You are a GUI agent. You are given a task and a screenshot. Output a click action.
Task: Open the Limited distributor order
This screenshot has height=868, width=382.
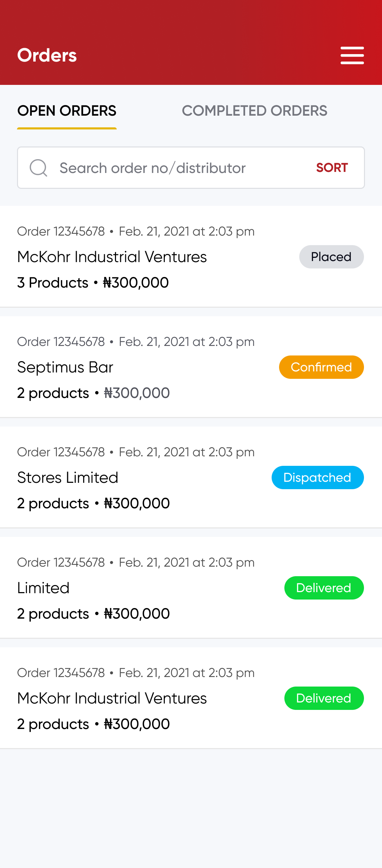pos(43,588)
